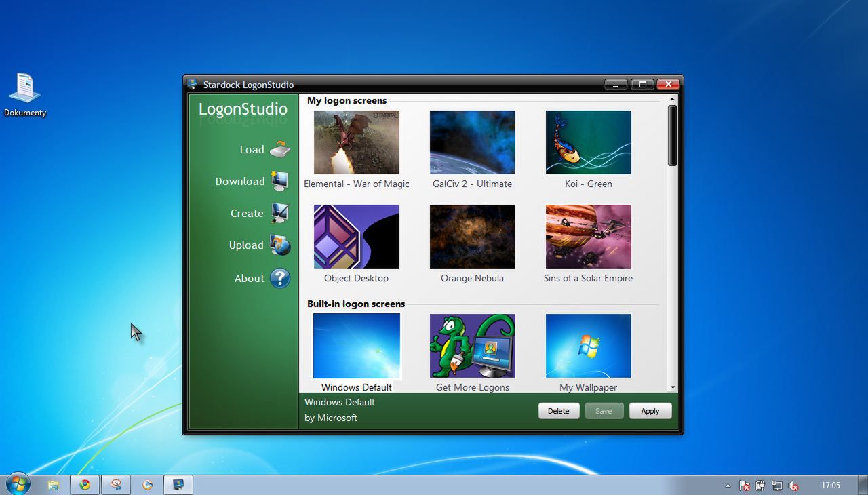868x495 pixels.
Task: Click the 'Built-in logon screens' heading
Action: pyautogui.click(x=356, y=304)
